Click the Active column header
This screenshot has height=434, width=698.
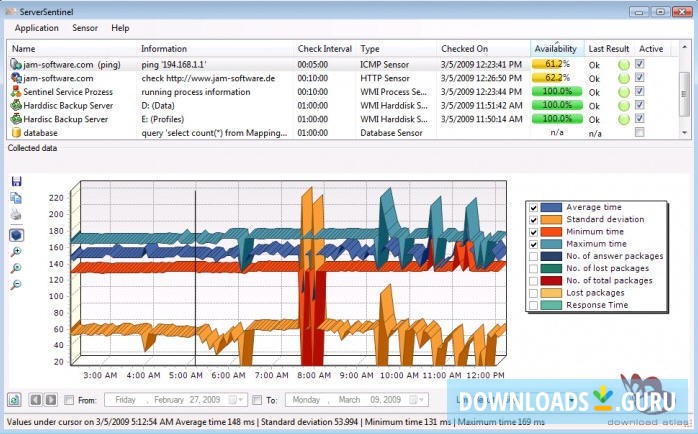click(x=651, y=49)
